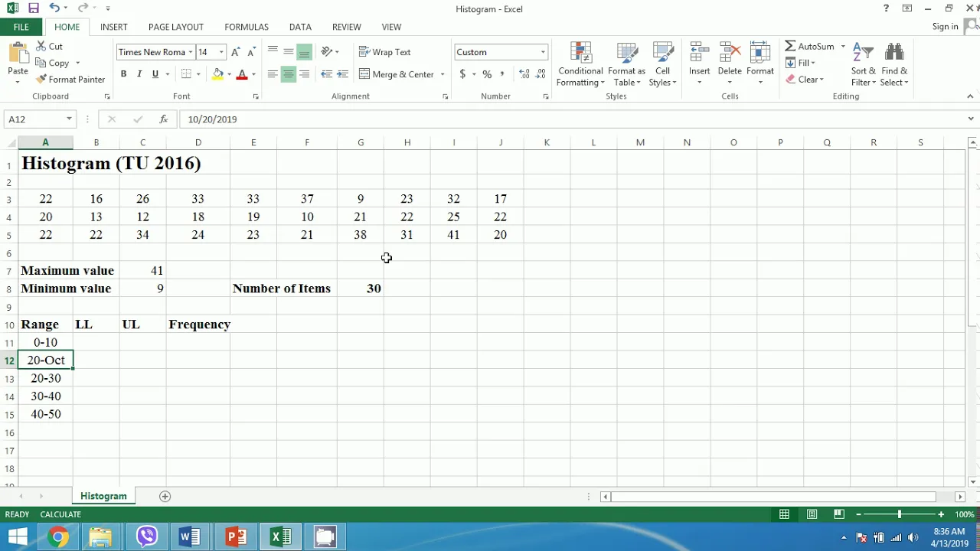Viewport: 980px width, 551px height.
Task: Toggle Bottom Align
Action: pos(305,52)
